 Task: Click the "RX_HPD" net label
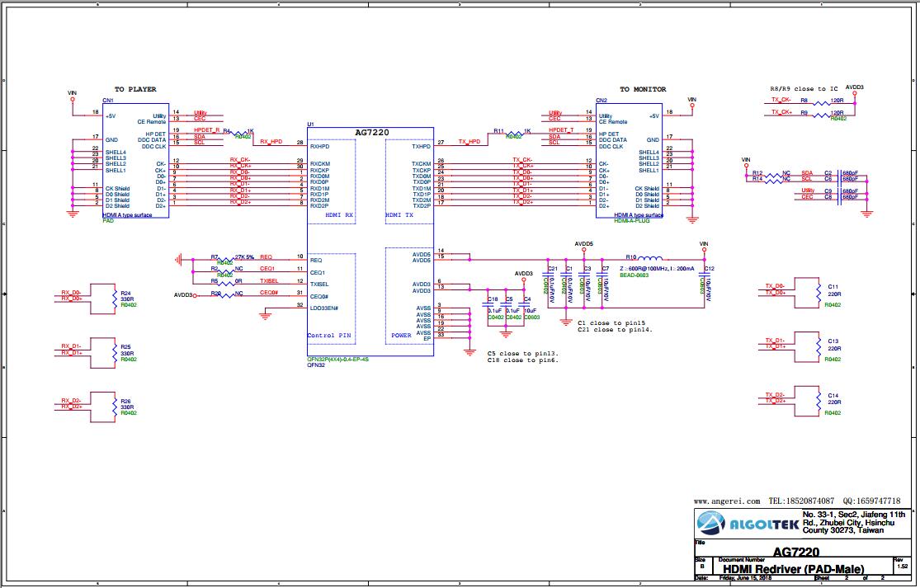tap(271, 142)
